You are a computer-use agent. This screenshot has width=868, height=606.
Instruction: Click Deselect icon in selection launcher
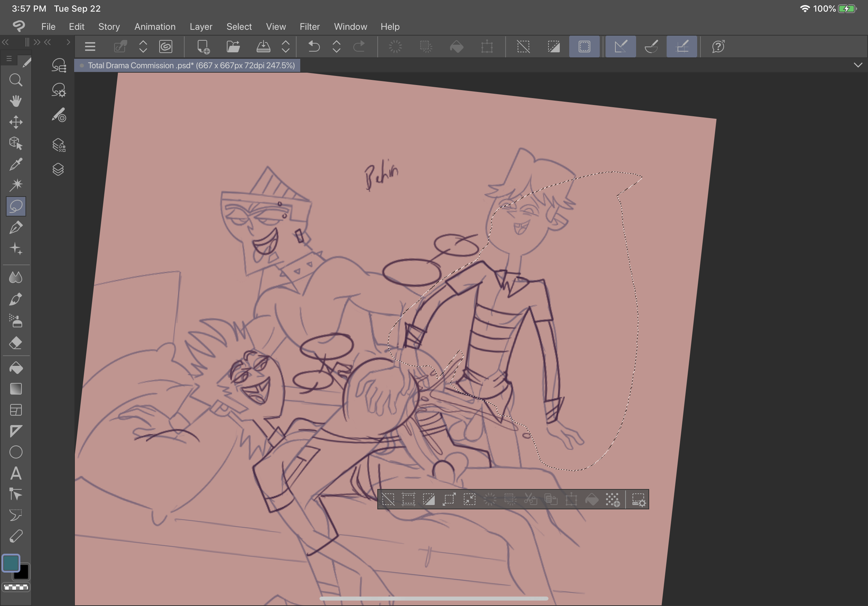pyautogui.click(x=388, y=500)
